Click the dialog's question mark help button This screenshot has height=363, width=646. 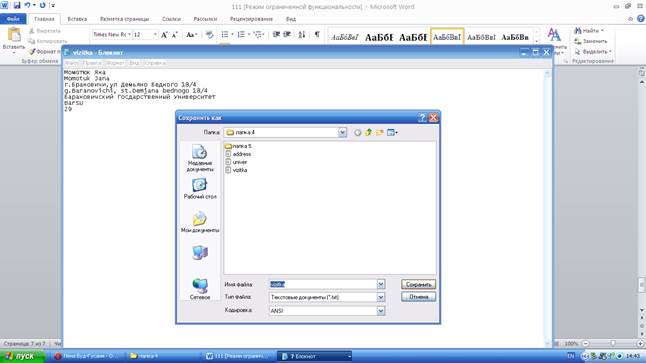click(x=422, y=118)
